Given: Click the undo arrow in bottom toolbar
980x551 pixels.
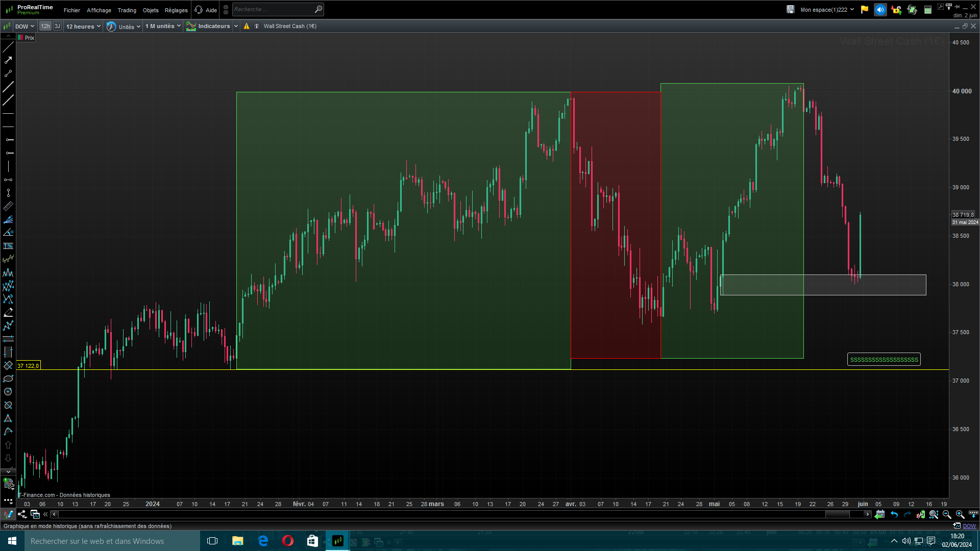Looking at the screenshot, I should (x=894, y=514).
